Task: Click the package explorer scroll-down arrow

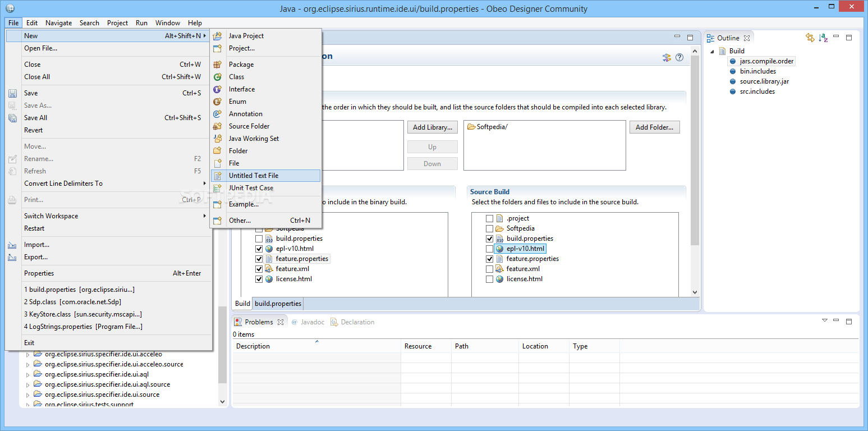Action: [x=222, y=402]
